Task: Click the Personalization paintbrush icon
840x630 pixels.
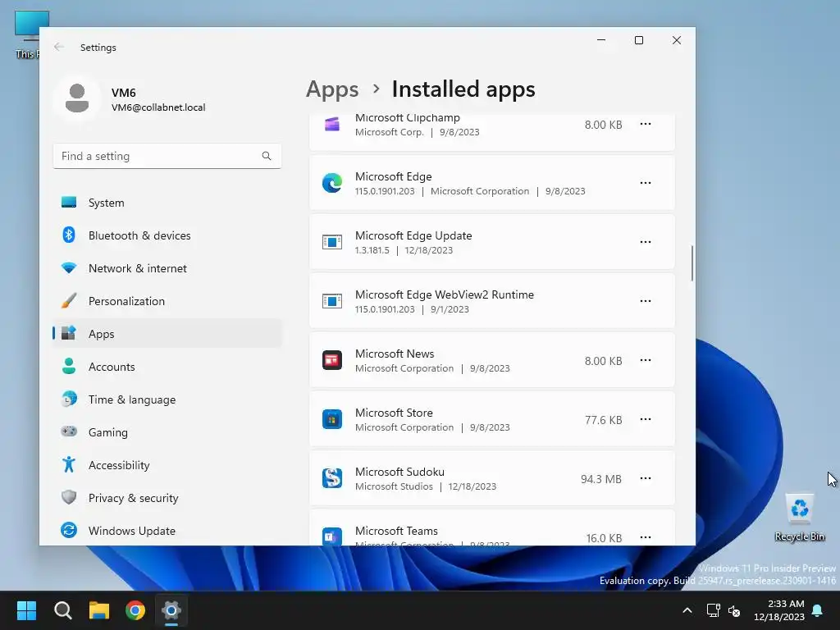Action: pyautogui.click(x=69, y=300)
